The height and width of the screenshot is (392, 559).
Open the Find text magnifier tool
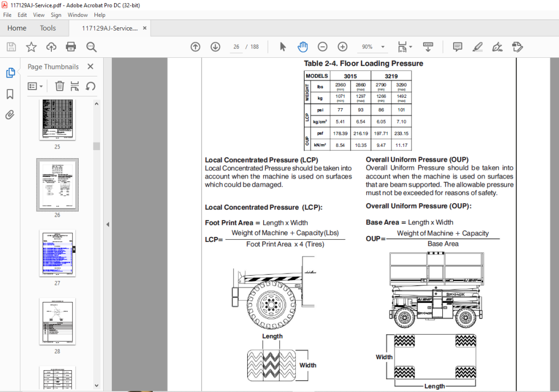(91, 47)
